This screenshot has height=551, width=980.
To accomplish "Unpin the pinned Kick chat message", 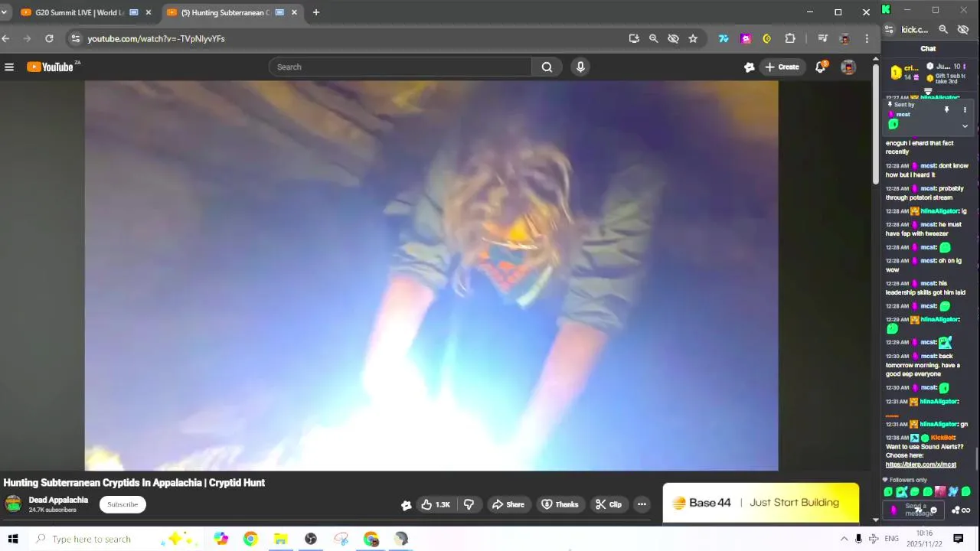I will click(946, 109).
